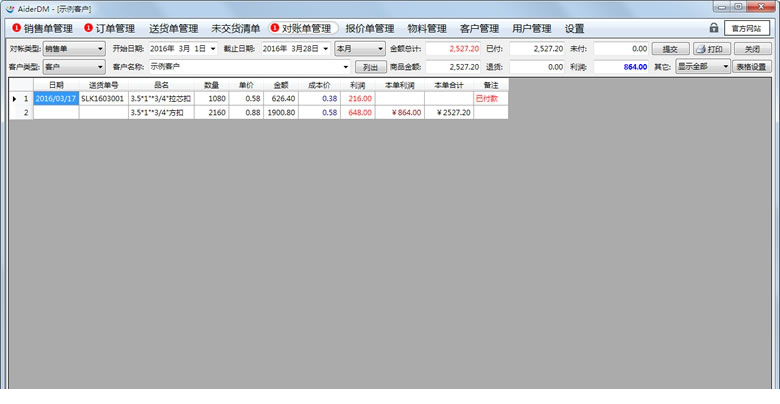
Task: Select the 3.5*1"*3/4"方扣 cell
Action: [161, 112]
